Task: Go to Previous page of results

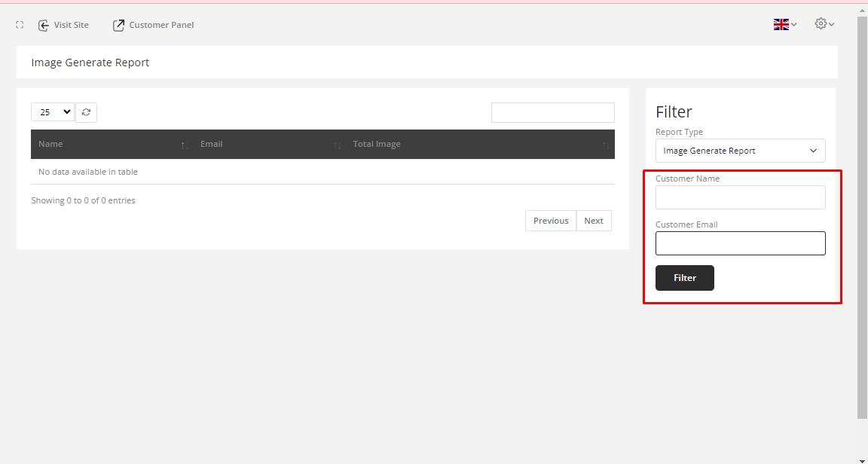Action: point(550,221)
